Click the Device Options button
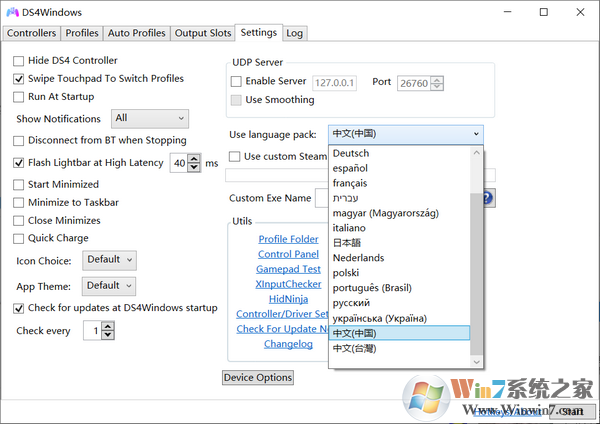Screen dimensions: 600x424 pyautogui.click(x=258, y=378)
